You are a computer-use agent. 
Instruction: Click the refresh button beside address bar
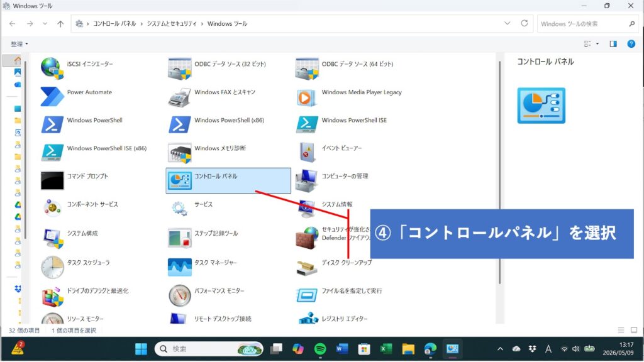pos(525,23)
